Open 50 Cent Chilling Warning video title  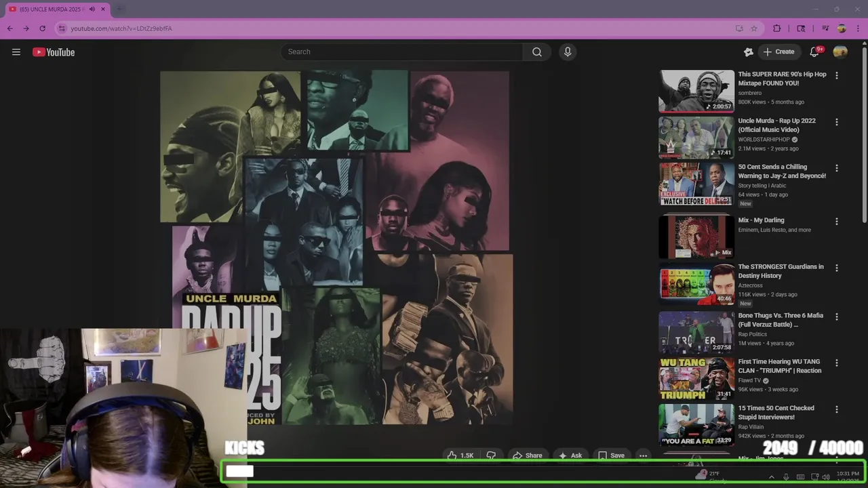coord(782,171)
